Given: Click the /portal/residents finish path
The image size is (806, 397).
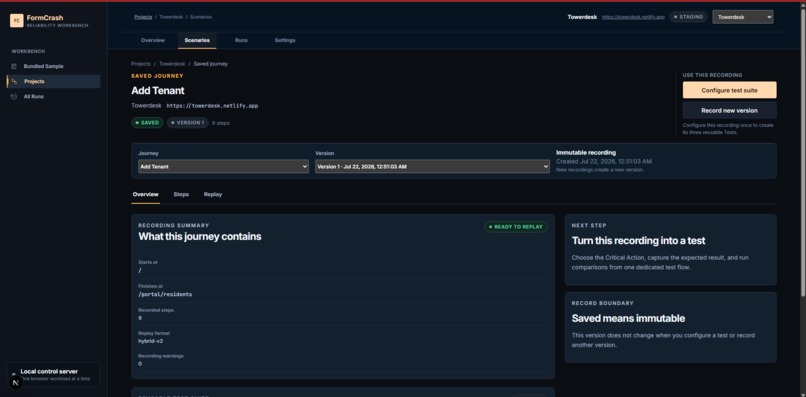Looking at the screenshot, I should pos(165,294).
